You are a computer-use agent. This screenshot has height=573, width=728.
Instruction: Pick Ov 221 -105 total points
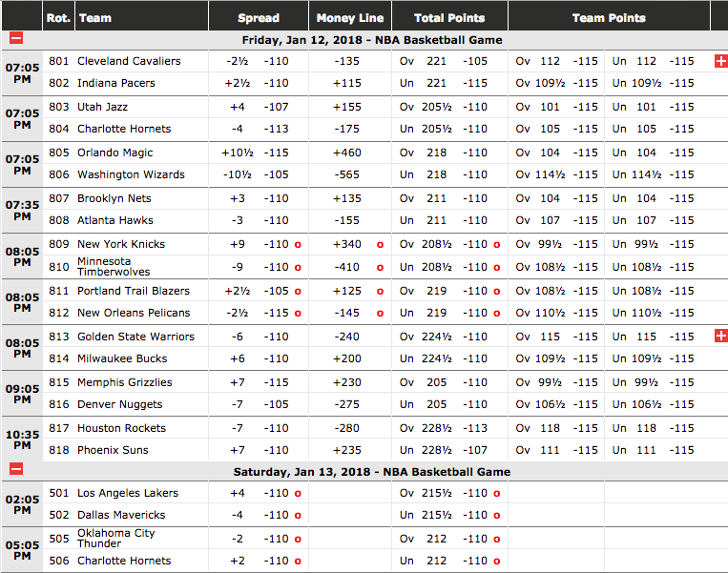(444, 61)
